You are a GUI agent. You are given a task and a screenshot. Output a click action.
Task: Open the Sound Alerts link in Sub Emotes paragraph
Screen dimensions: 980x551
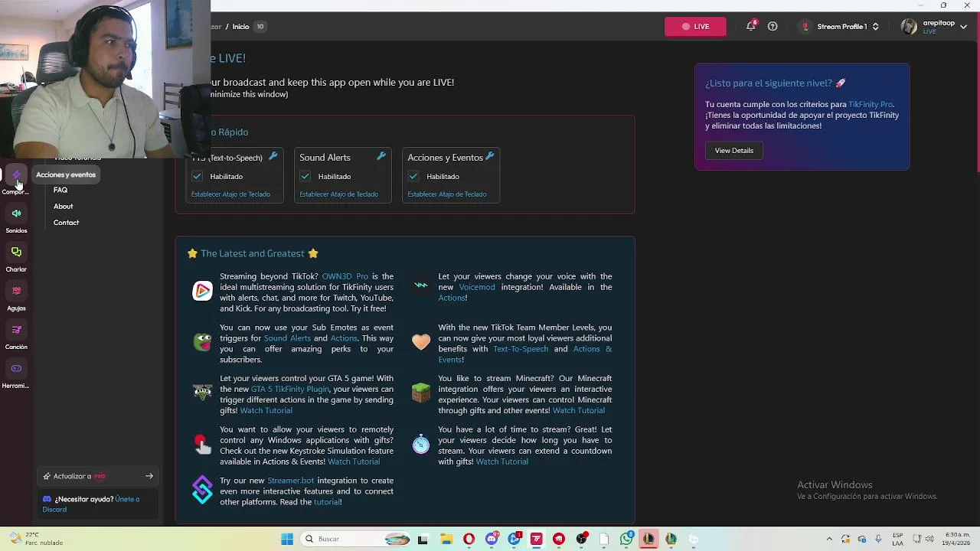pos(287,338)
